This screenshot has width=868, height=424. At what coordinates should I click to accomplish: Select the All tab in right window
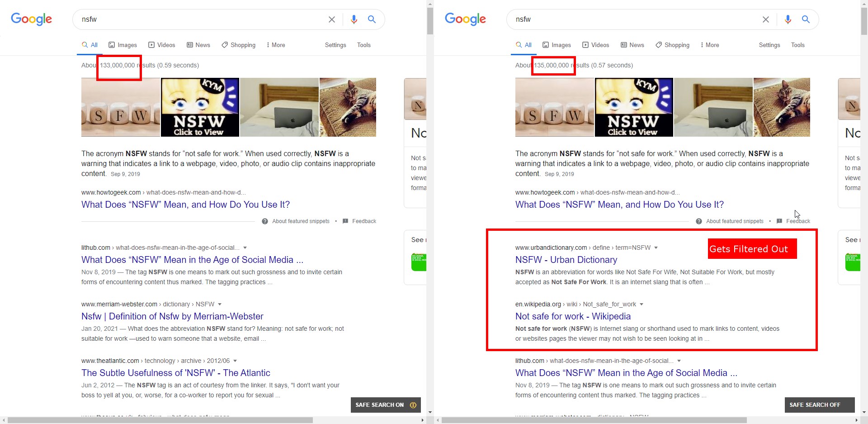(x=524, y=45)
